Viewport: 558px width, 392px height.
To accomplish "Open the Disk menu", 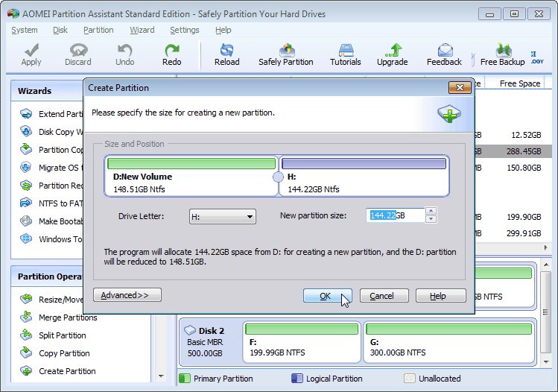I will pos(60,31).
